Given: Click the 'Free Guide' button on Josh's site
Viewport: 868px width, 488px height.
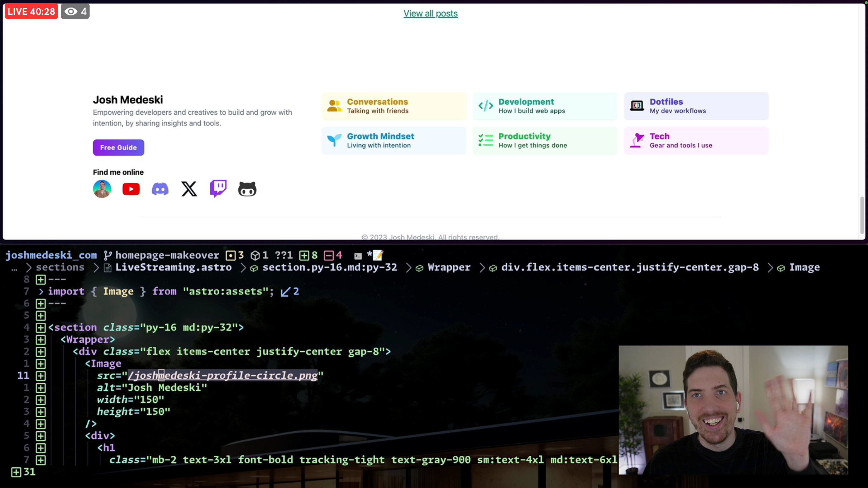Looking at the screenshot, I should (x=118, y=147).
